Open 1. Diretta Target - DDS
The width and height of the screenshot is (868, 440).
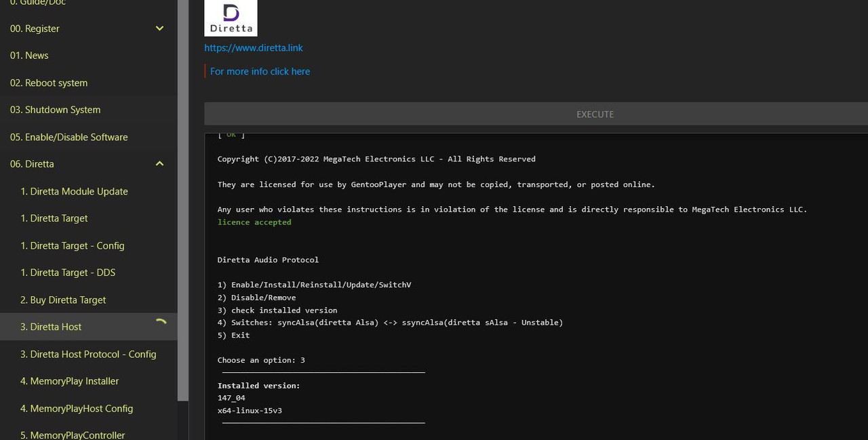[89, 273]
